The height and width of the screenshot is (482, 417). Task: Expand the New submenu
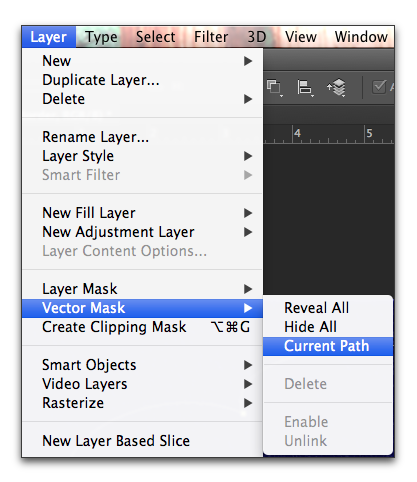tap(142, 61)
